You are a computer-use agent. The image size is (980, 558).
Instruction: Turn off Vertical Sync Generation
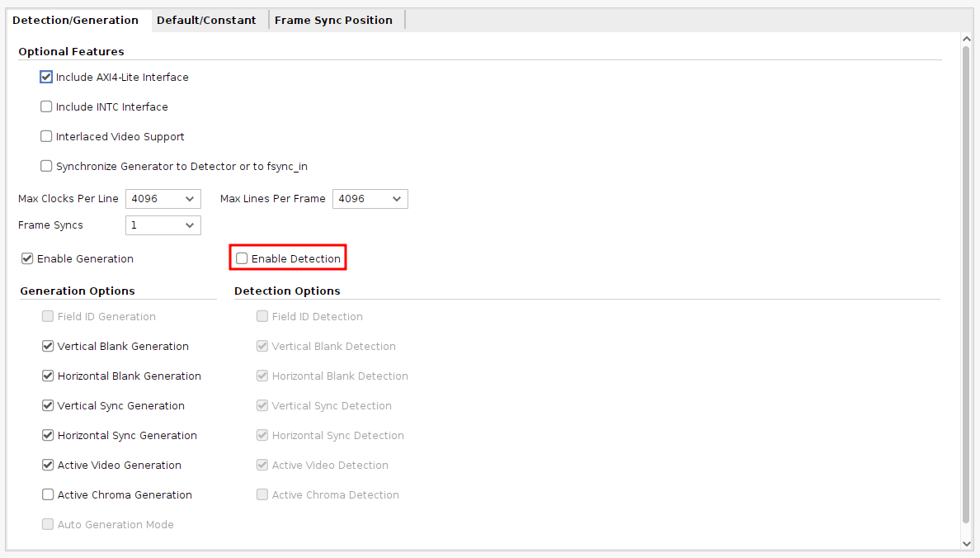point(48,406)
